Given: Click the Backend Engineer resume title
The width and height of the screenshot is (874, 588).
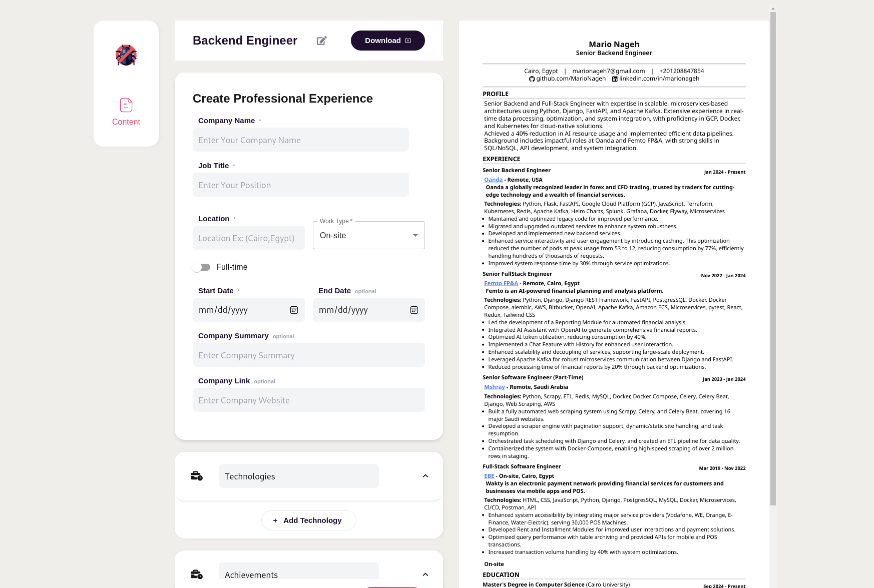Looking at the screenshot, I should click(245, 41).
